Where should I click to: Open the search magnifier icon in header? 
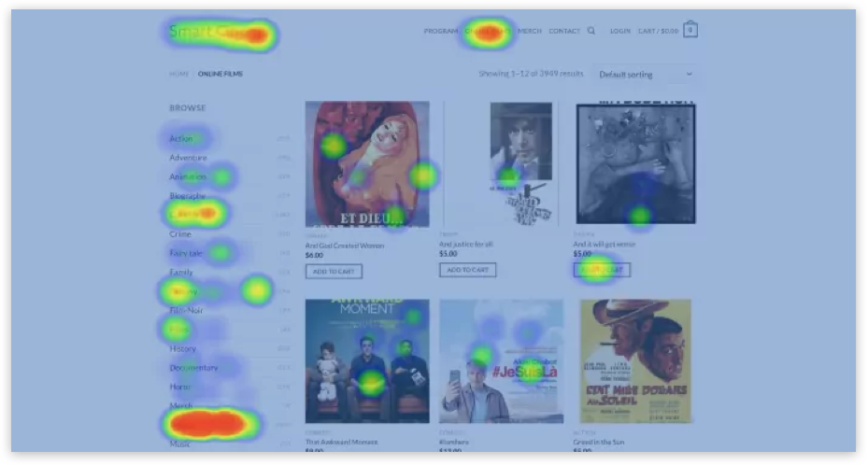(x=591, y=31)
